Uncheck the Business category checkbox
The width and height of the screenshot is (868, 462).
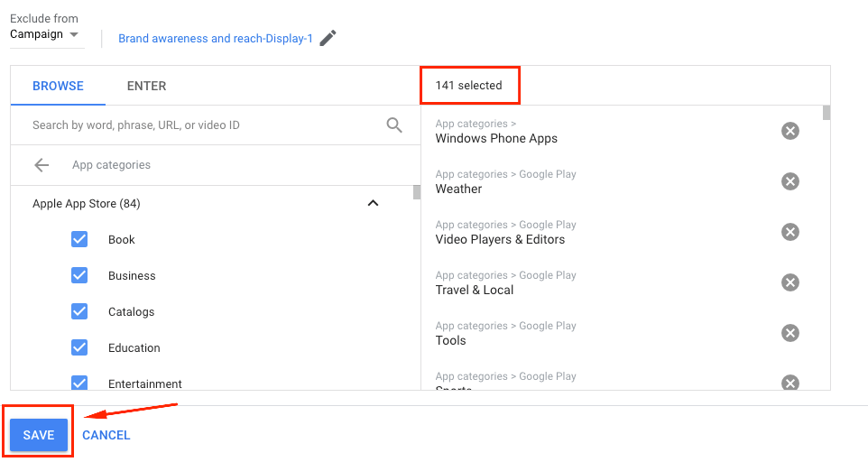coord(79,275)
